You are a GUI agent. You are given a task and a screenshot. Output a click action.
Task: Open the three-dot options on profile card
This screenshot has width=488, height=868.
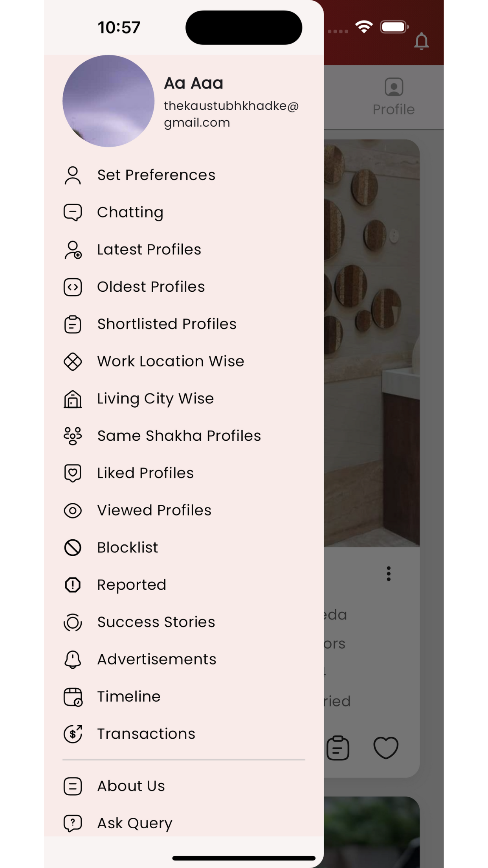389,574
